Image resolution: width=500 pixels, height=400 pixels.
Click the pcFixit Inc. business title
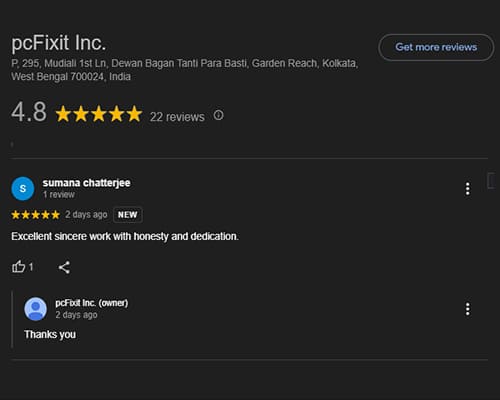pos(59,43)
